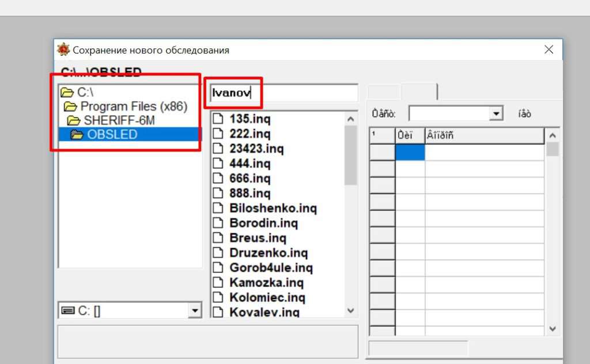Viewport: 590px width, 364px height.
Task: Click the OBSLED open folder icon
Action: tap(77, 135)
